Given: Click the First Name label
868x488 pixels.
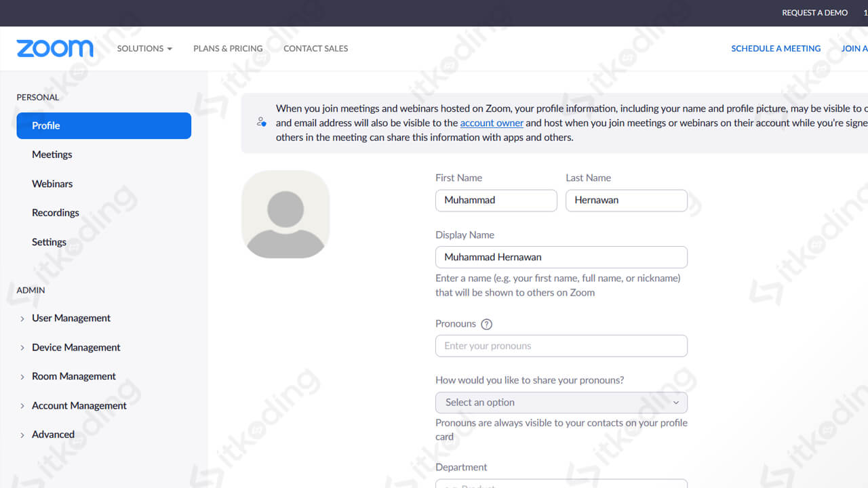Looking at the screenshot, I should coord(458,178).
